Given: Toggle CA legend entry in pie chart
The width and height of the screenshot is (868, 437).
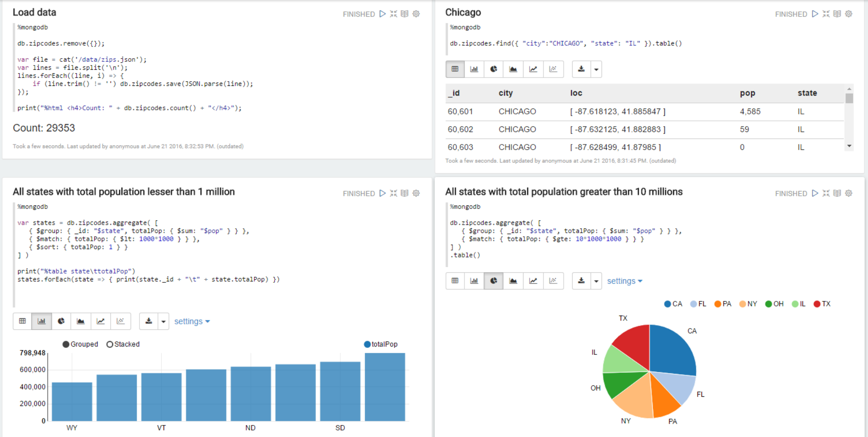Looking at the screenshot, I should (673, 304).
